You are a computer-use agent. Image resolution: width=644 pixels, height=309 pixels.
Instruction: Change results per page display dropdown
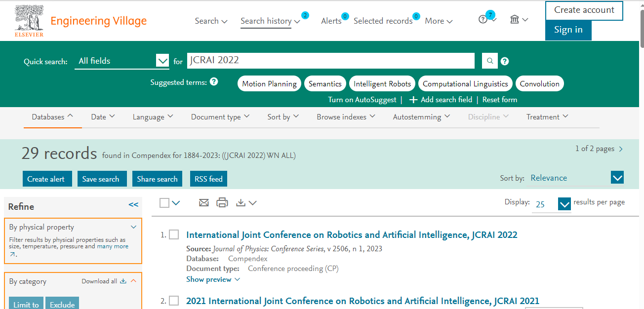point(551,204)
